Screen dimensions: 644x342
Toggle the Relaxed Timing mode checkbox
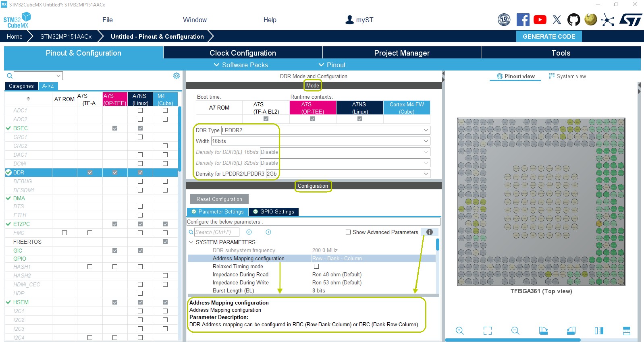pyautogui.click(x=316, y=266)
